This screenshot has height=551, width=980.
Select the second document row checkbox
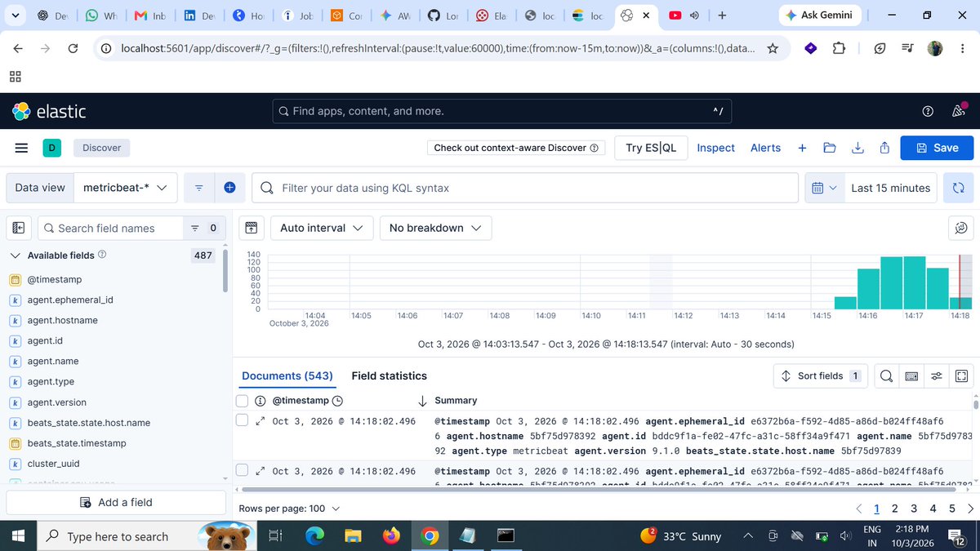click(x=242, y=469)
